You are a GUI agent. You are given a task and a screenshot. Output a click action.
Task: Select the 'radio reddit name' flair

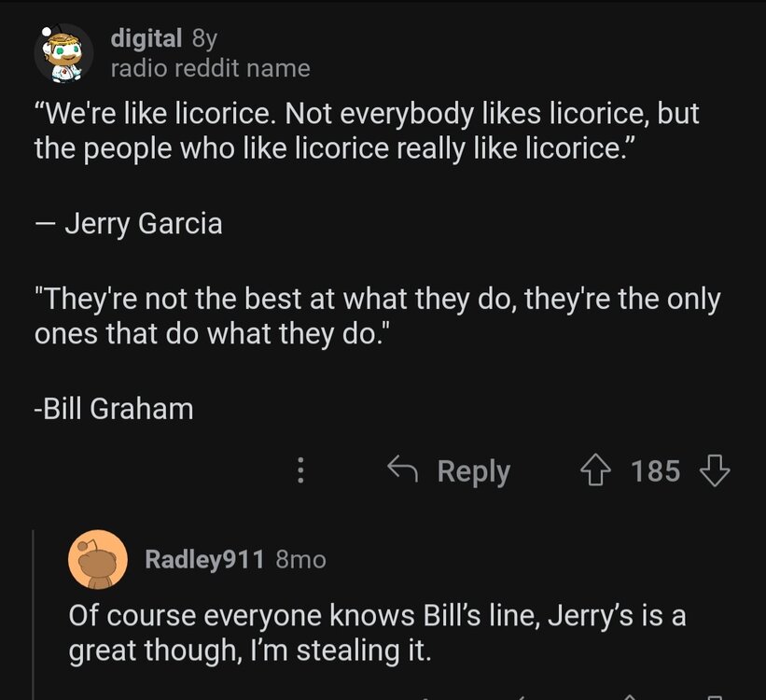pyautogui.click(x=210, y=67)
